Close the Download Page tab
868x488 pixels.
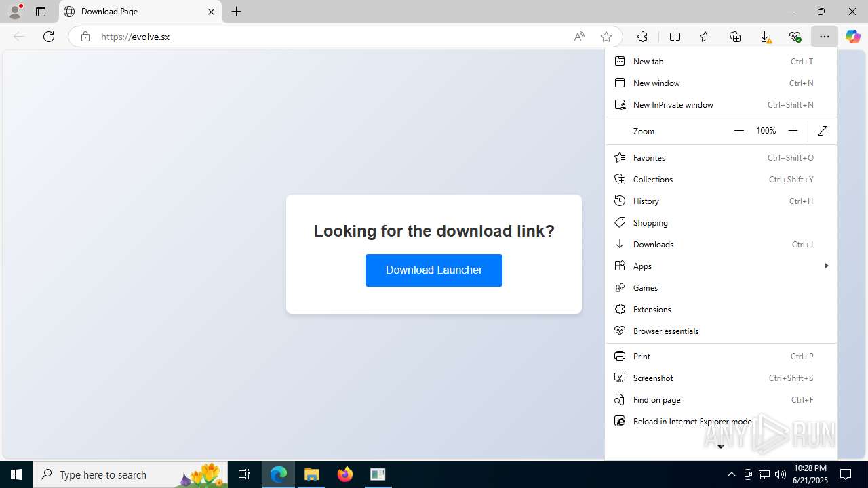tap(211, 12)
